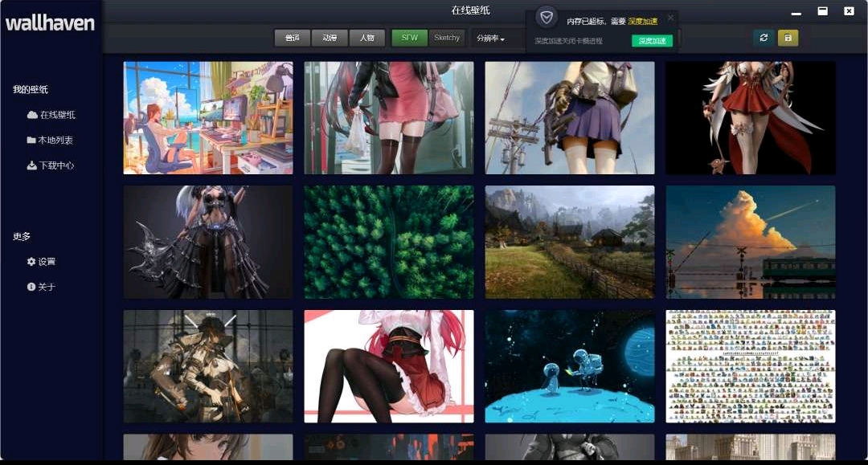Open 关于 (about) info item
This screenshot has width=868, height=465.
tap(41, 287)
